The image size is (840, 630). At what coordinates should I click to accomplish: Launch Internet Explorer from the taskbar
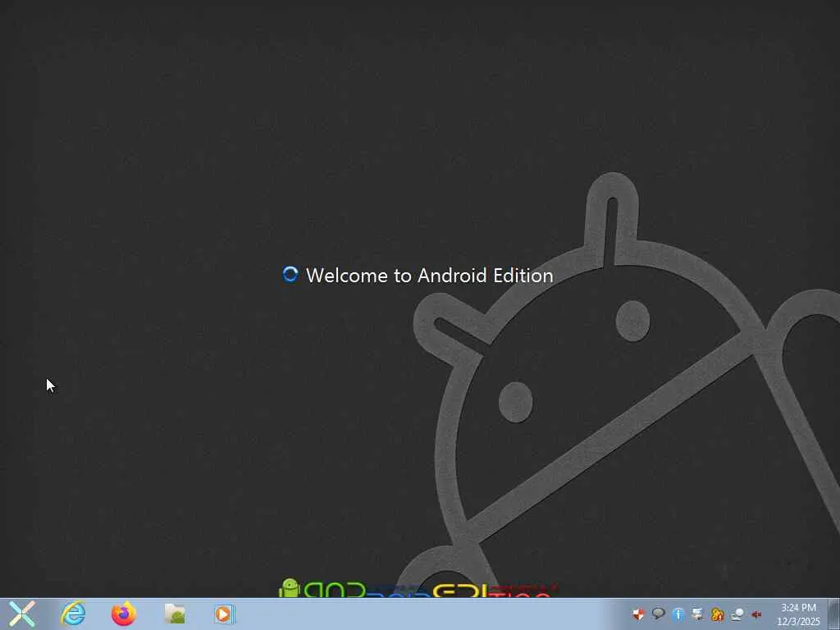coord(73,614)
